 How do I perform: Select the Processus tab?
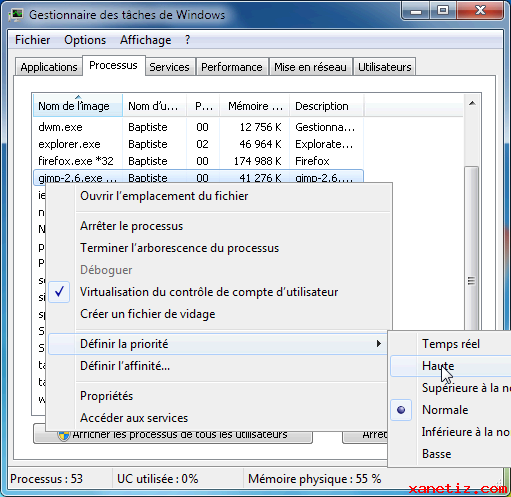[x=113, y=65]
